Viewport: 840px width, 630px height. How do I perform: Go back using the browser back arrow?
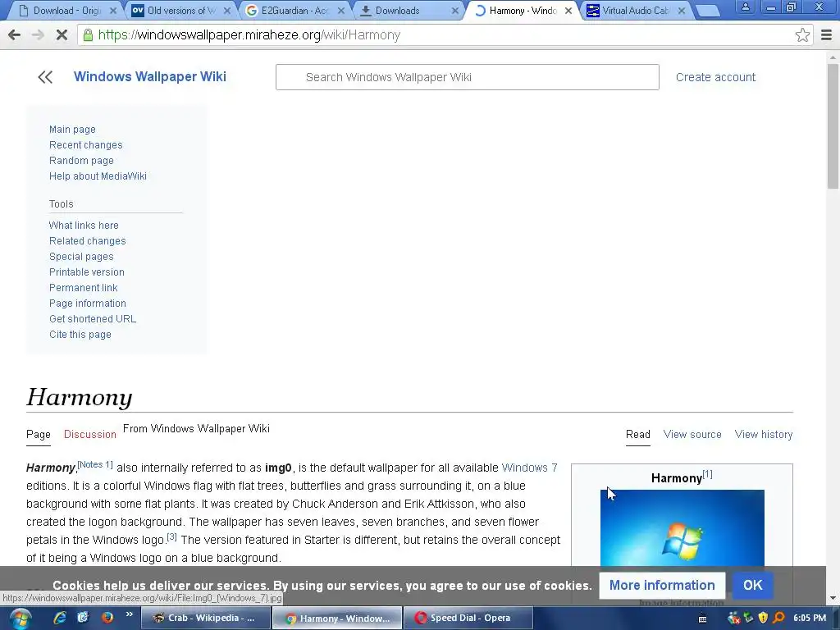(x=15, y=35)
